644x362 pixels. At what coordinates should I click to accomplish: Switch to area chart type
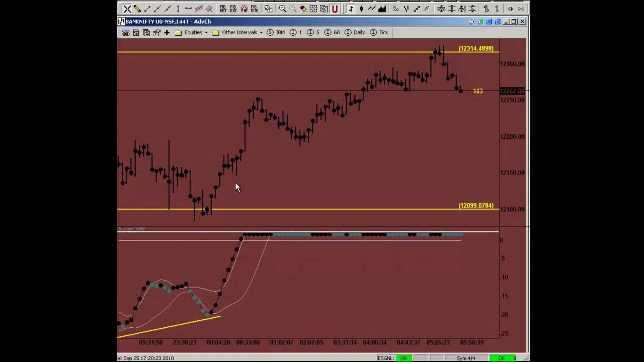coord(382,9)
